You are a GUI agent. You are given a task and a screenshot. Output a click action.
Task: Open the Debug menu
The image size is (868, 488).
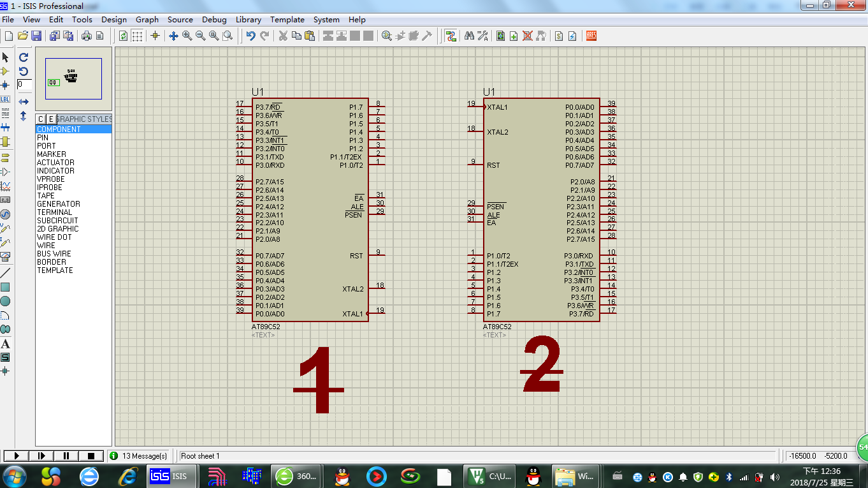[214, 20]
